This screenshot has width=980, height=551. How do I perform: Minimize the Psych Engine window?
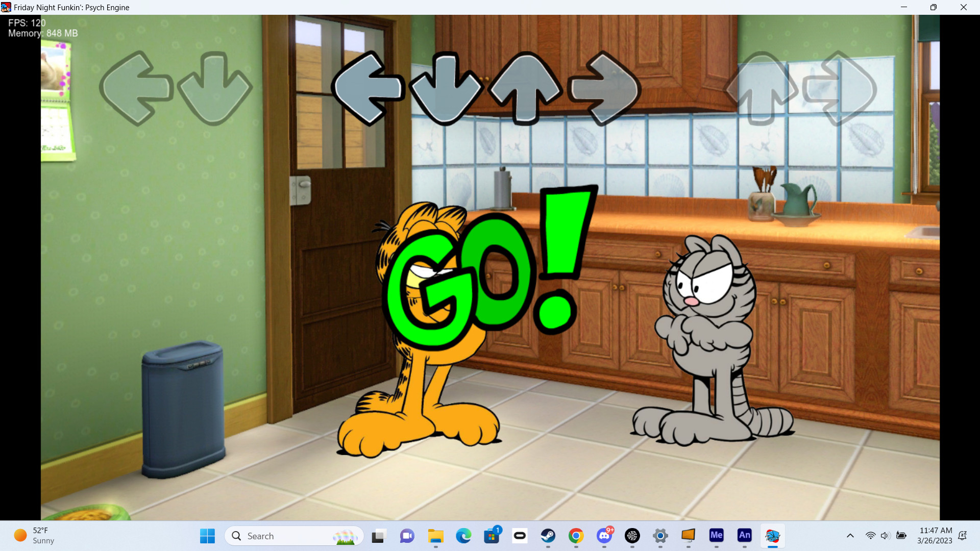tap(904, 7)
